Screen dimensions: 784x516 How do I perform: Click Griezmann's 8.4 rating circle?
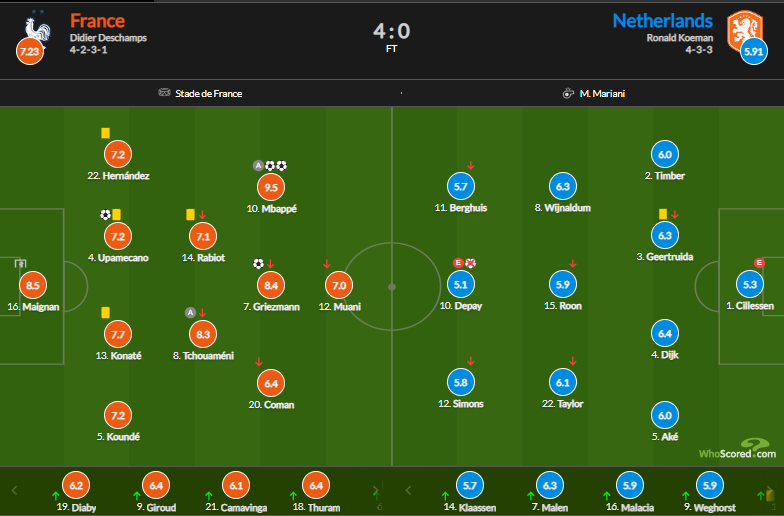coord(271,285)
